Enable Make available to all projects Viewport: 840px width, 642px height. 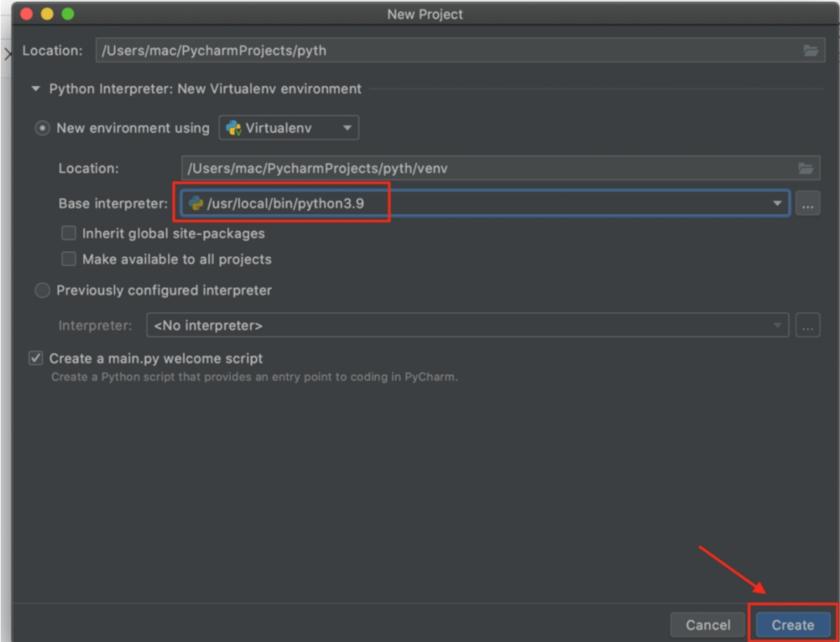tap(68, 259)
